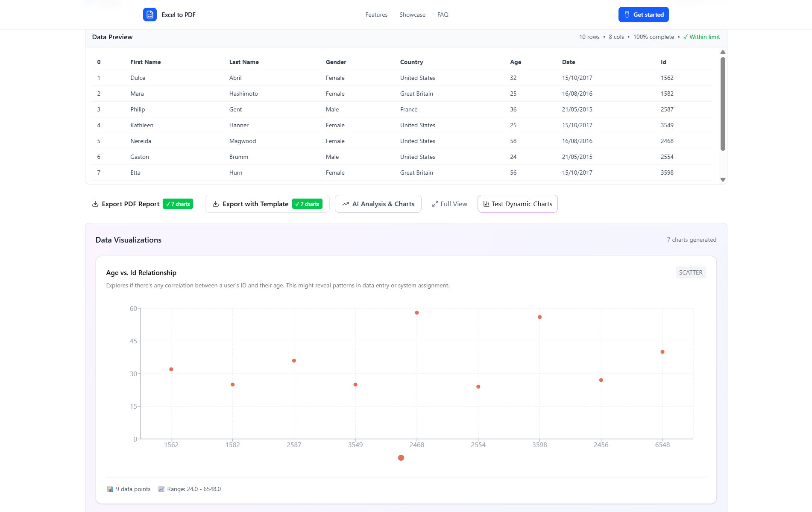Click the data preview scrollbar thumb
This screenshot has width=812, height=512.
pyautogui.click(x=723, y=104)
